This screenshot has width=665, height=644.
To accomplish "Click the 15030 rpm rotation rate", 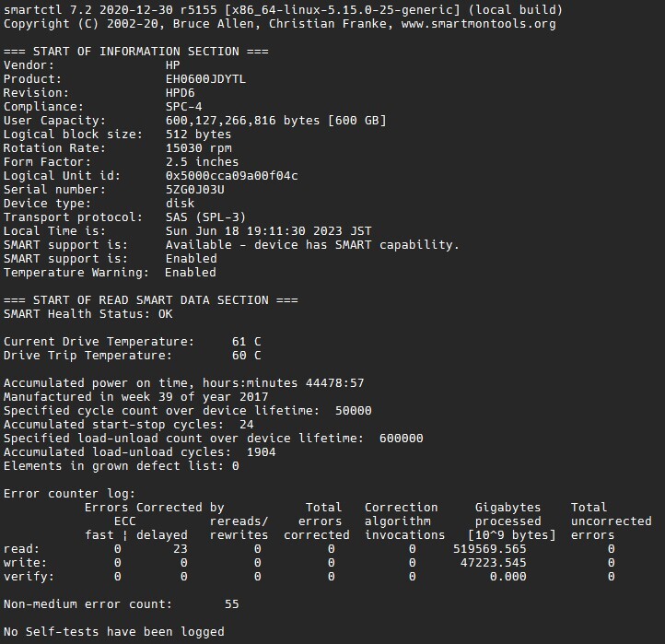I will point(199,148).
